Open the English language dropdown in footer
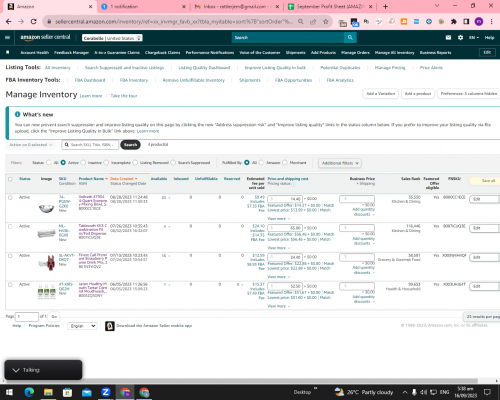Screen dimensions: 500x400 click(82, 326)
